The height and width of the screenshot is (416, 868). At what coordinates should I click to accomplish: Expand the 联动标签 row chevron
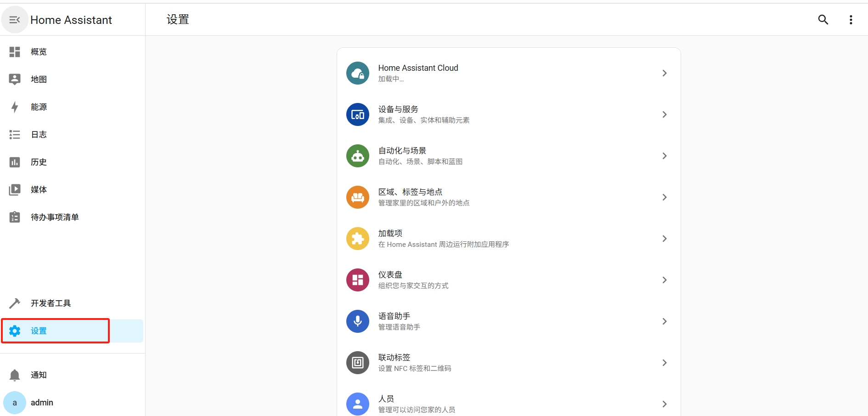(x=665, y=363)
